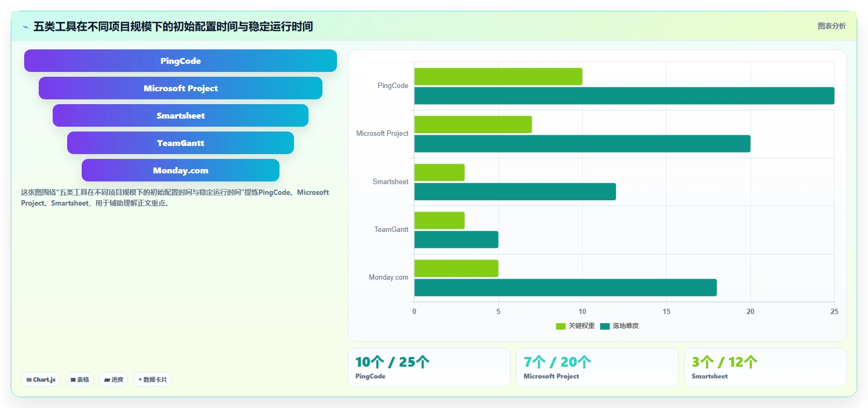Click the Microsoft Project axis label in chart
This screenshot has width=868, height=408.
point(382,134)
